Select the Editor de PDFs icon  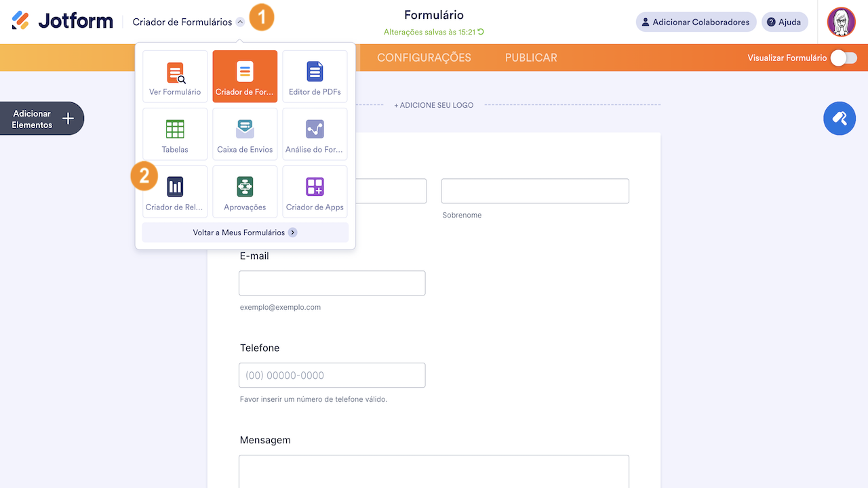tap(315, 71)
